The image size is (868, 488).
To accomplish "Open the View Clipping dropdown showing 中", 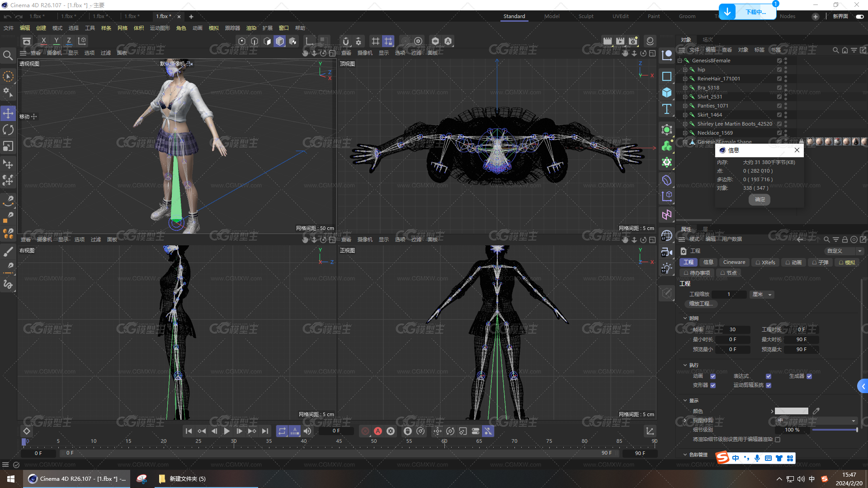I will pyautogui.click(x=816, y=421).
